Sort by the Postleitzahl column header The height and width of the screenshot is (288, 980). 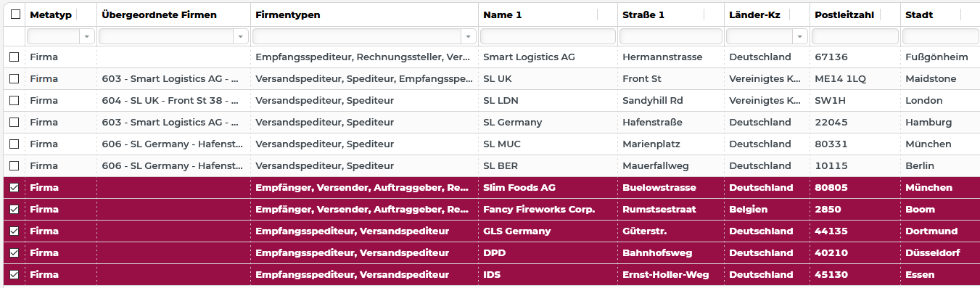coord(844,15)
